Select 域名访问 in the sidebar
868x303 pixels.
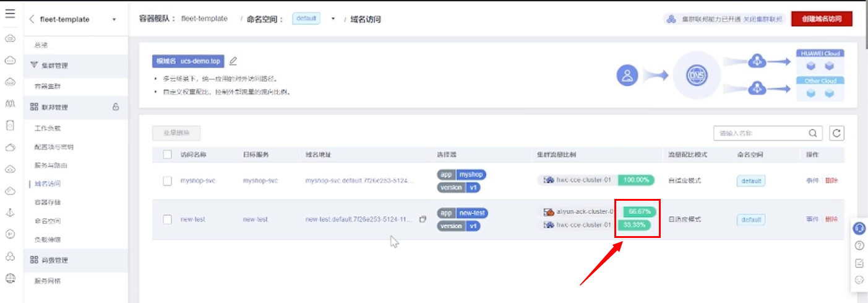click(x=48, y=184)
